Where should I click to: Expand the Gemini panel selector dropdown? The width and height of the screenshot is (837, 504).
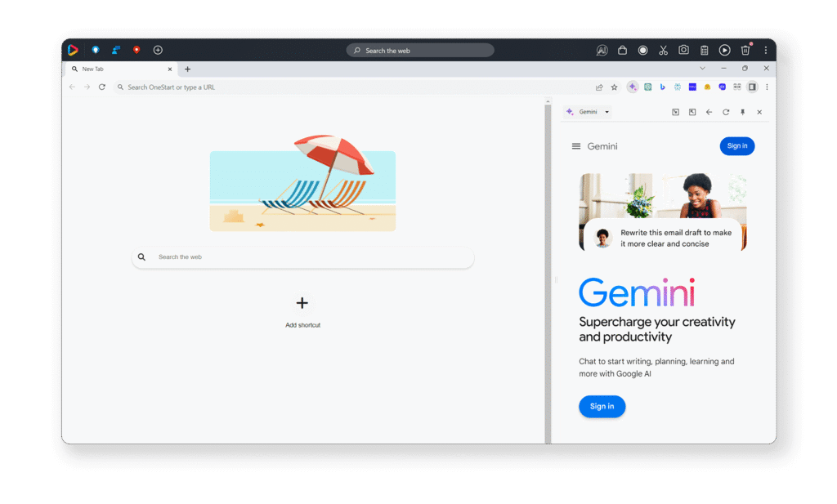point(606,112)
